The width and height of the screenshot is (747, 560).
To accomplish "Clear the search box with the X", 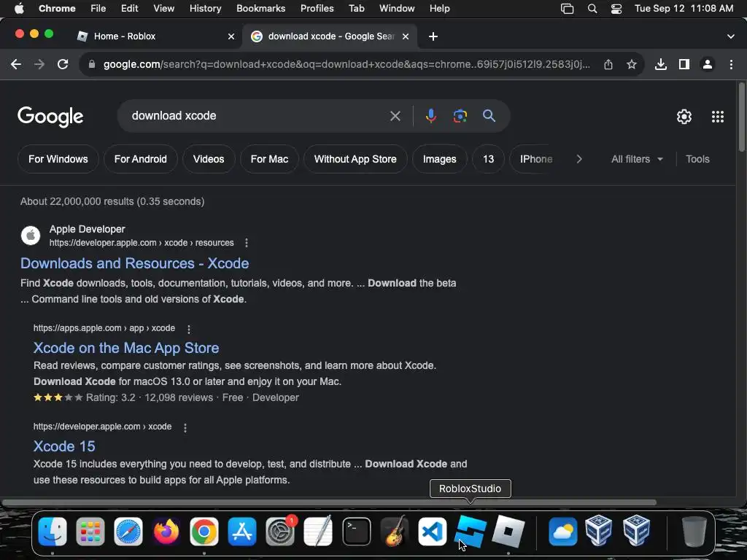I will point(395,116).
